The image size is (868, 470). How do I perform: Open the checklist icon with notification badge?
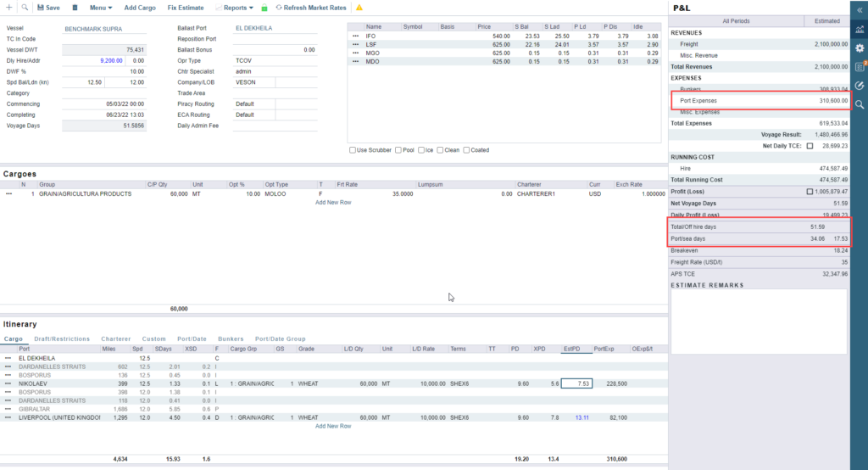[860, 66]
